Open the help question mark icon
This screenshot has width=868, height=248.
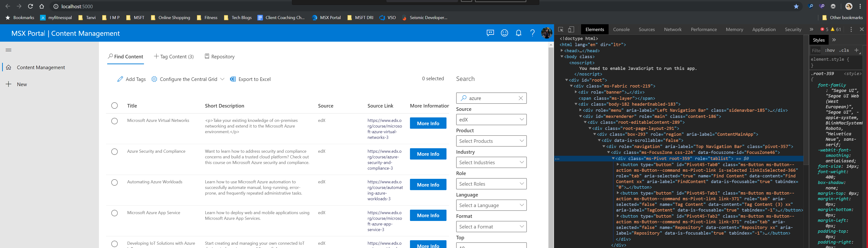pyautogui.click(x=532, y=33)
